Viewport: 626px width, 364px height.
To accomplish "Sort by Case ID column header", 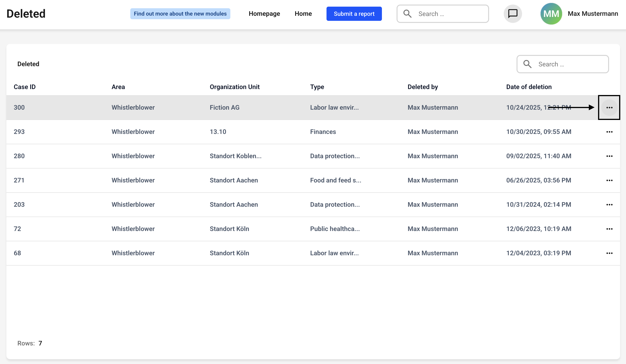I will pos(24,87).
